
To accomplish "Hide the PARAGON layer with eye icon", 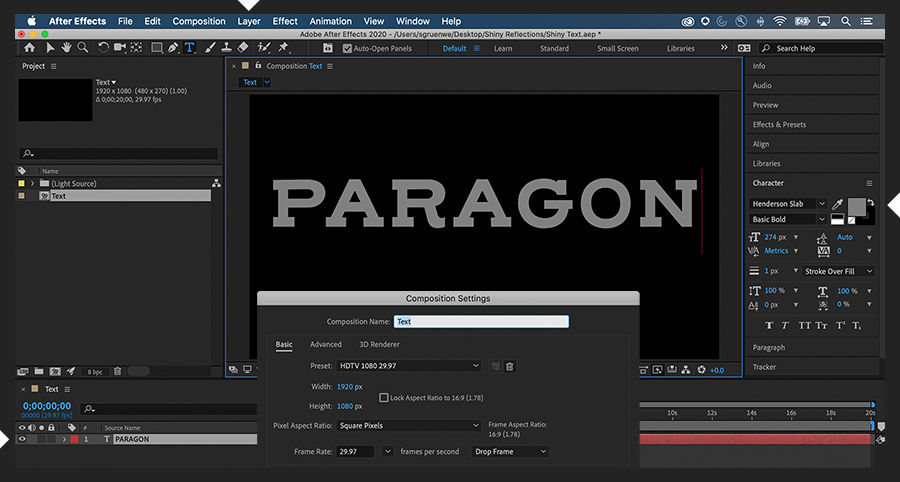I will point(22,439).
